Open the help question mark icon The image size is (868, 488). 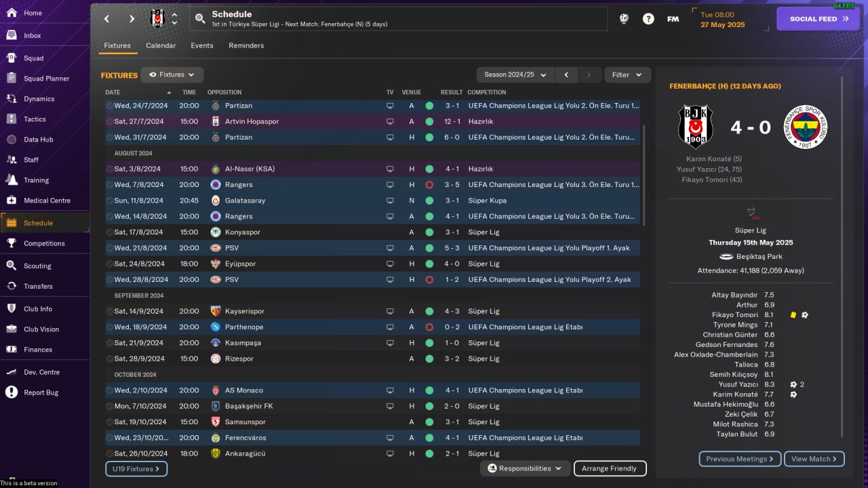click(x=648, y=19)
